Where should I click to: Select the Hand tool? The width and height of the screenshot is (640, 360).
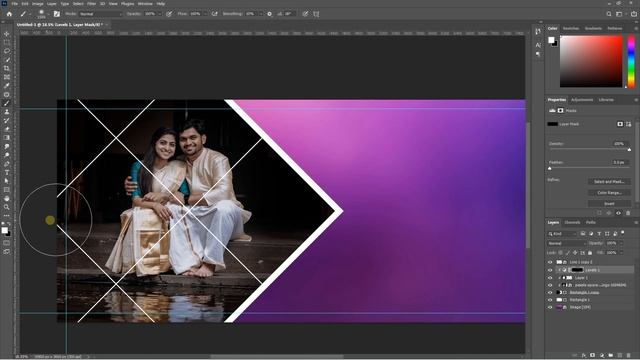point(7,198)
